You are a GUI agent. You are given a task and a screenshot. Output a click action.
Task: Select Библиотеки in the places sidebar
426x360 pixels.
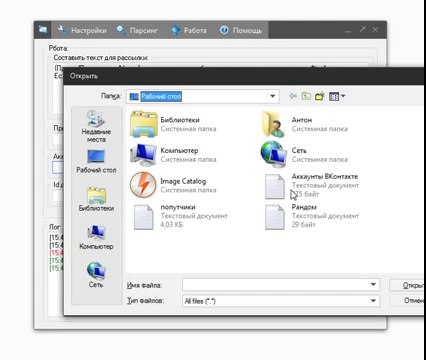click(x=96, y=199)
